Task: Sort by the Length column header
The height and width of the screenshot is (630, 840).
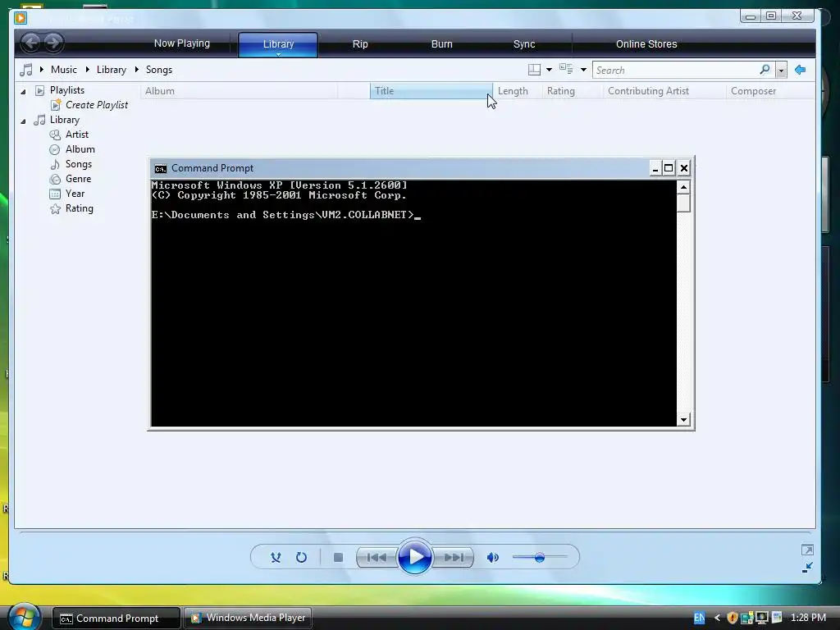Action: [x=517, y=91]
